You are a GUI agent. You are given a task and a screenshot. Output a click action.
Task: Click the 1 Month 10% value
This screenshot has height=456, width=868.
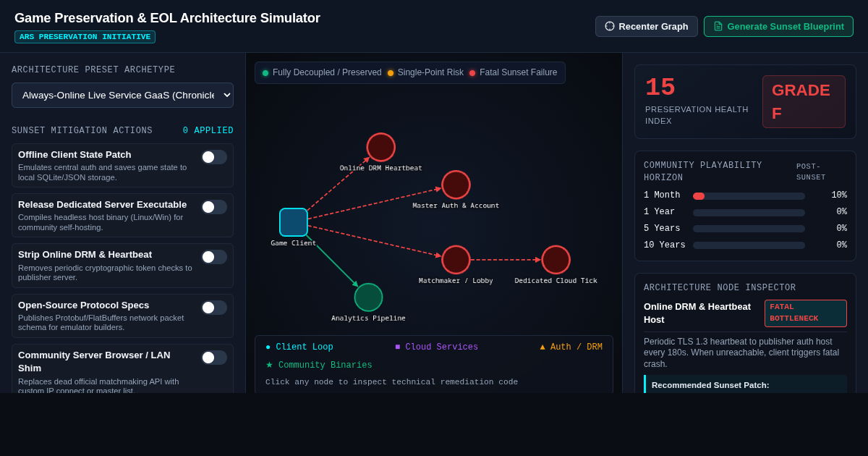click(x=839, y=195)
